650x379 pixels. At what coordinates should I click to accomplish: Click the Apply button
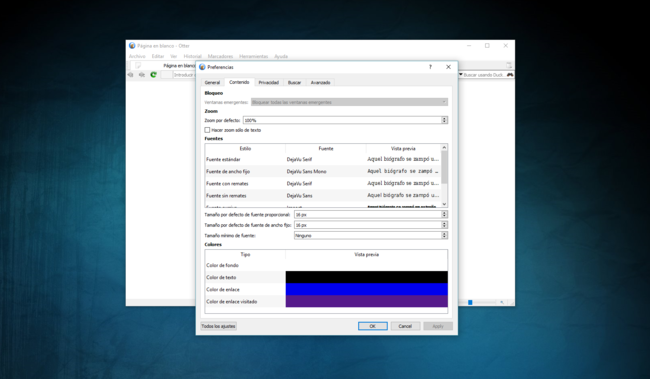click(438, 326)
